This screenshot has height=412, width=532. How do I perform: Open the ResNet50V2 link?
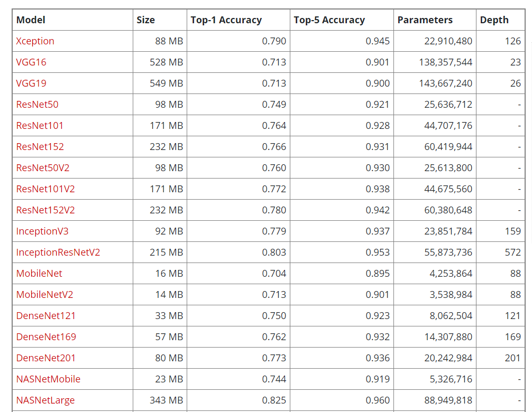[x=43, y=168]
